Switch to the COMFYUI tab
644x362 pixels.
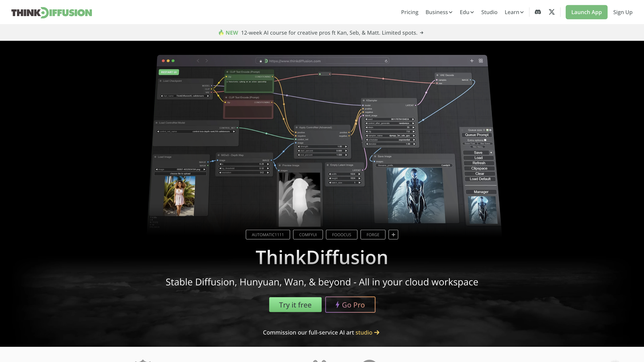[308, 235]
